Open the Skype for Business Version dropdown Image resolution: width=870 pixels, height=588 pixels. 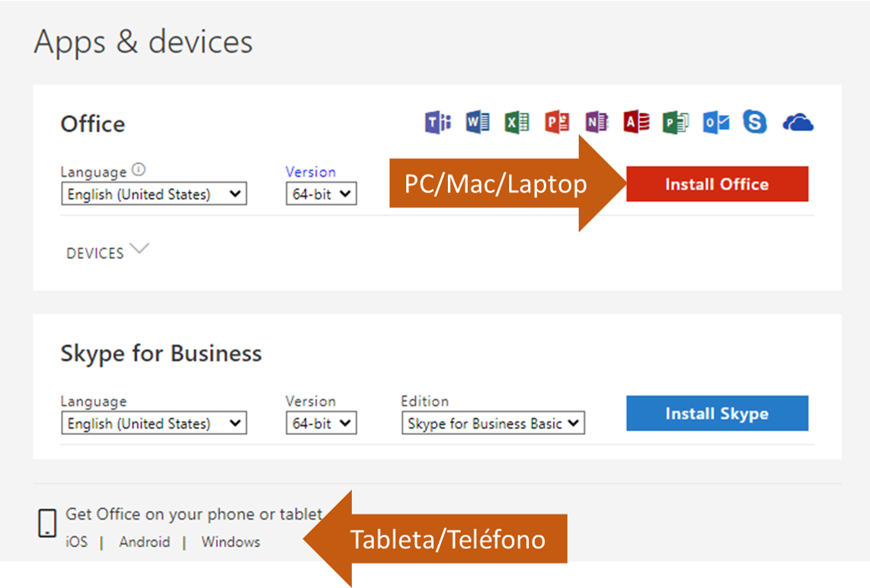(x=321, y=423)
